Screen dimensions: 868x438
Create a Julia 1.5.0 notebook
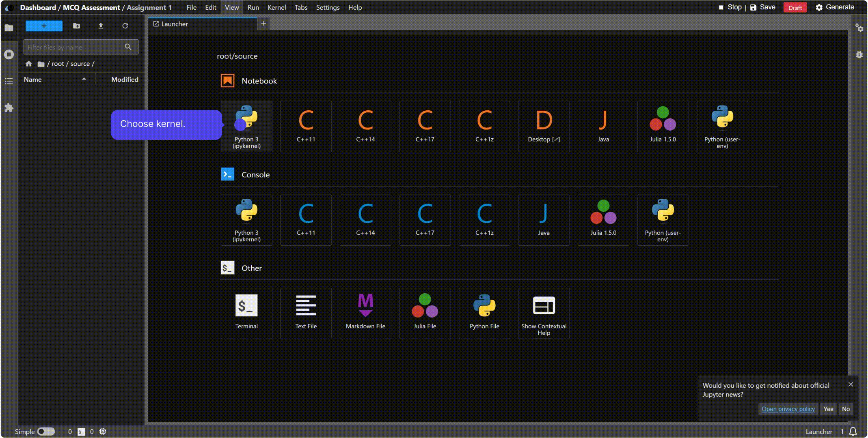663,127
